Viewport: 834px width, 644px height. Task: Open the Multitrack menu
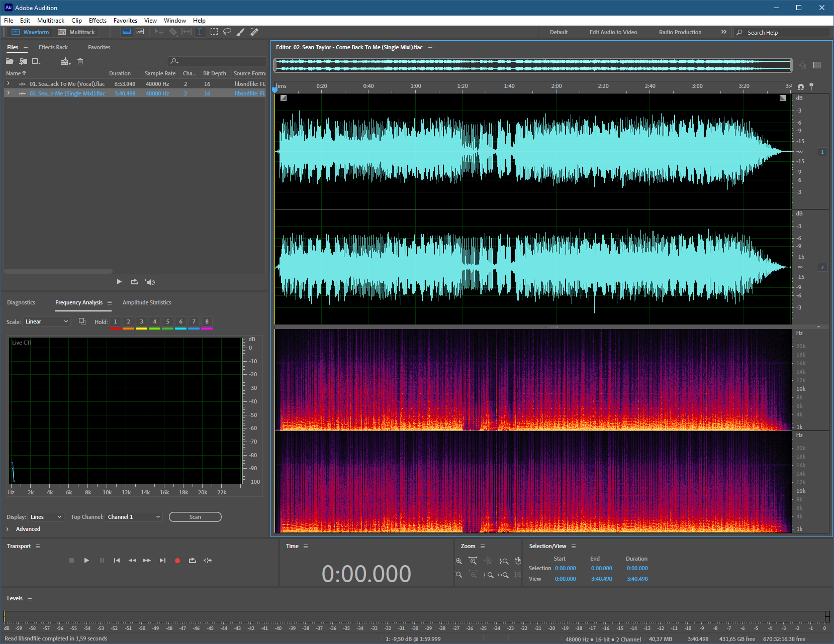pos(51,21)
